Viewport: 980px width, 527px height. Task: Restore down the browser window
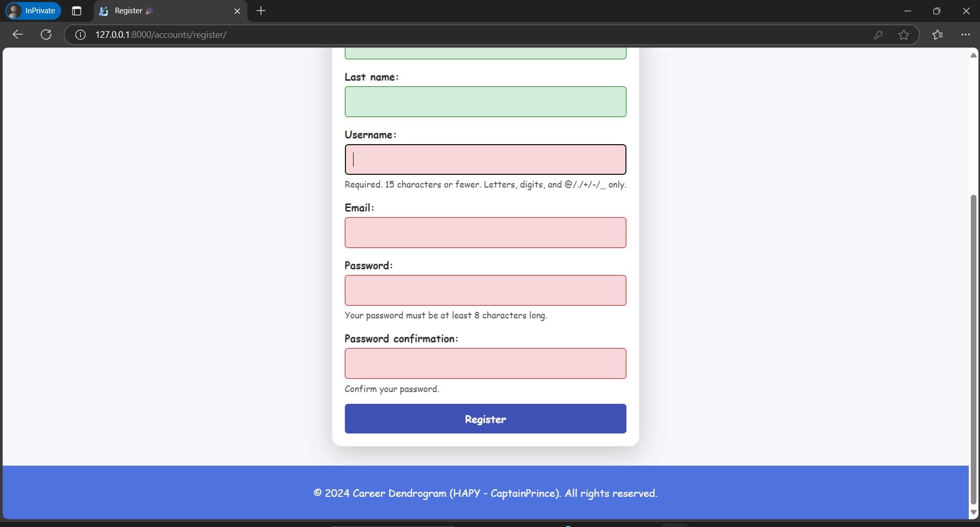tap(937, 11)
